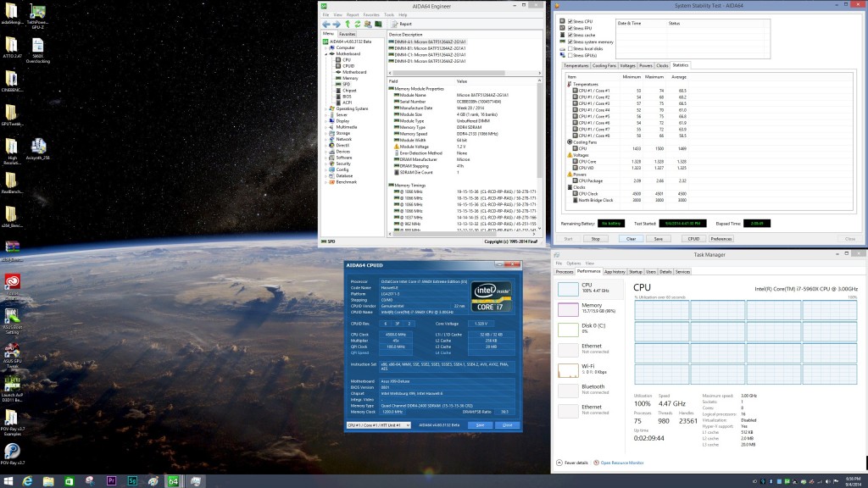Select Bluetooth in Task Manager sidebar
Viewport: 868px width, 488px height.
589,390
